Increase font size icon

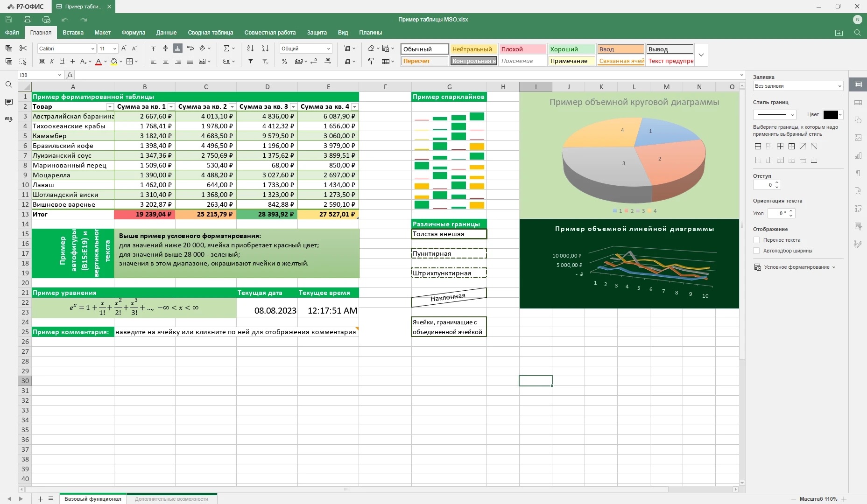pos(124,48)
